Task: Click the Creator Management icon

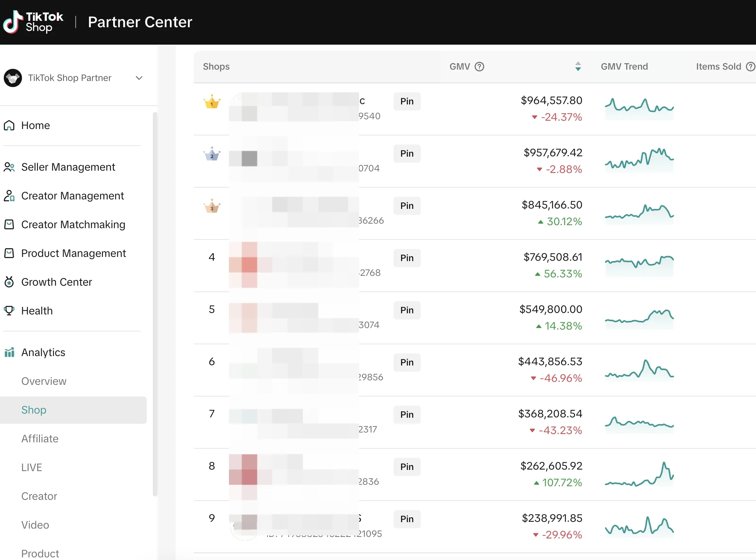Action: point(9,196)
